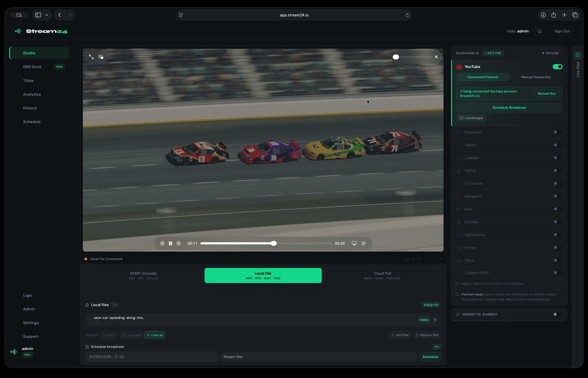Click the Stream24 logo
Viewport: 588px width, 378px height.
coord(41,31)
